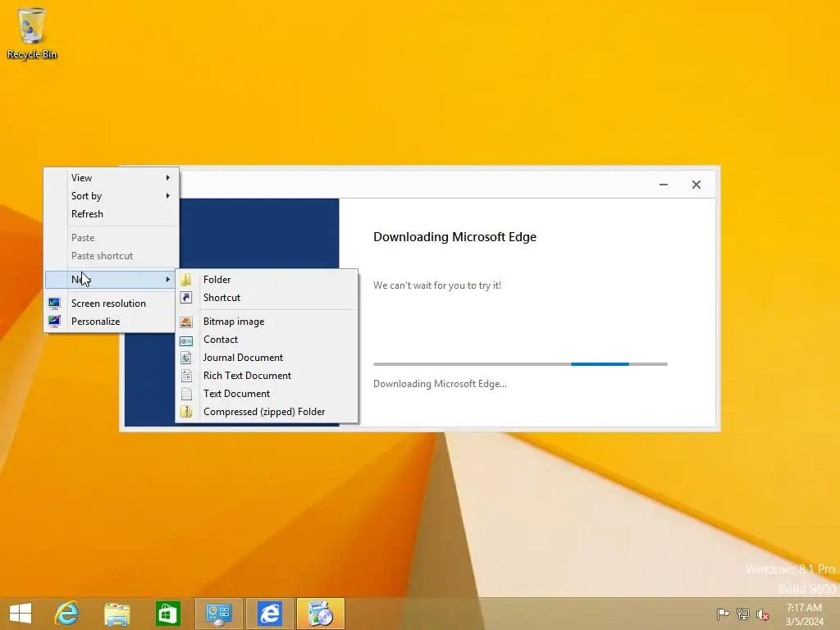Viewport: 840px width, 630px height.
Task: Create a new Journal Document
Action: click(267, 358)
